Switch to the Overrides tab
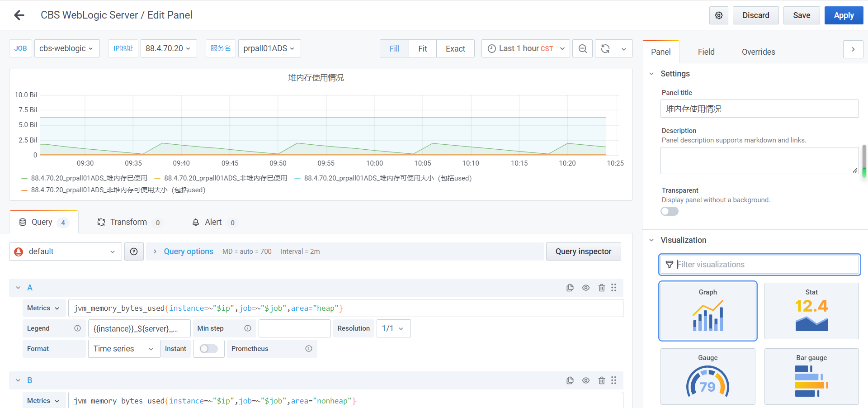The height and width of the screenshot is (408, 868). point(759,52)
